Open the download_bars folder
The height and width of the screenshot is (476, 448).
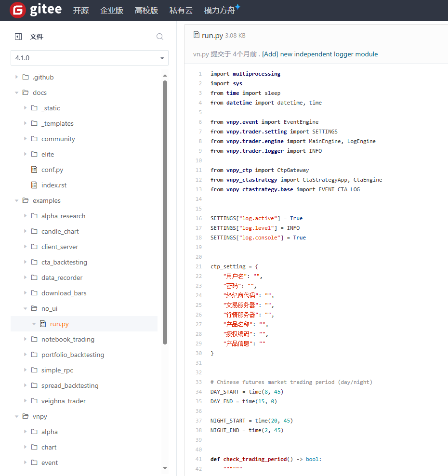pos(64,292)
